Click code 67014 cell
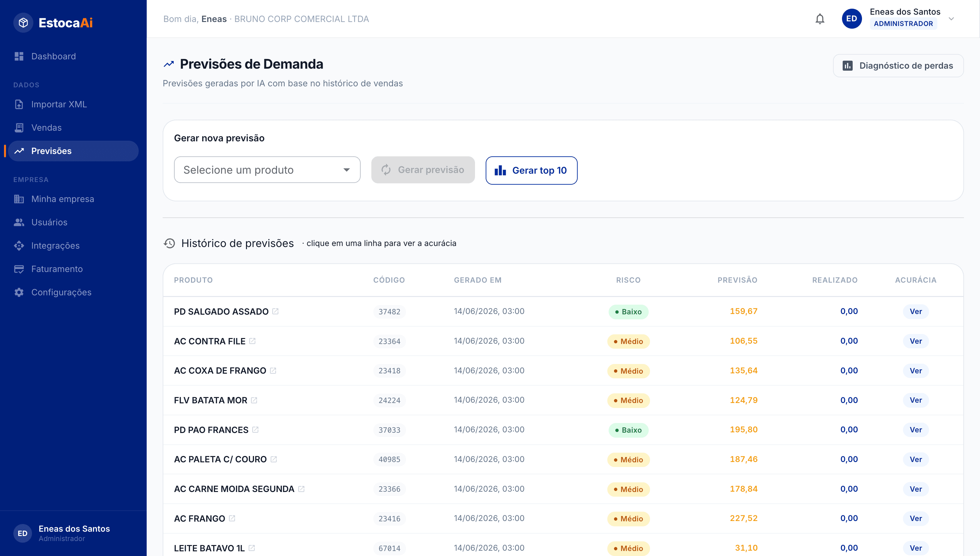 (x=389, y=548)
